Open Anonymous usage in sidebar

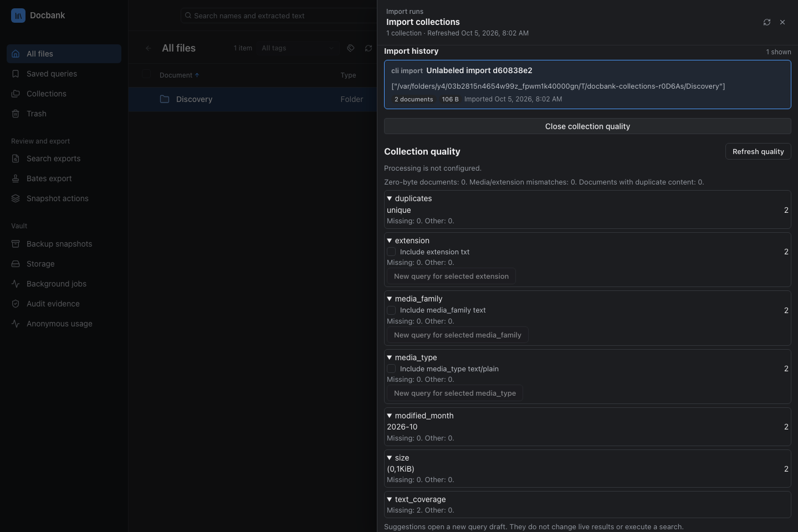pos(64,324)
